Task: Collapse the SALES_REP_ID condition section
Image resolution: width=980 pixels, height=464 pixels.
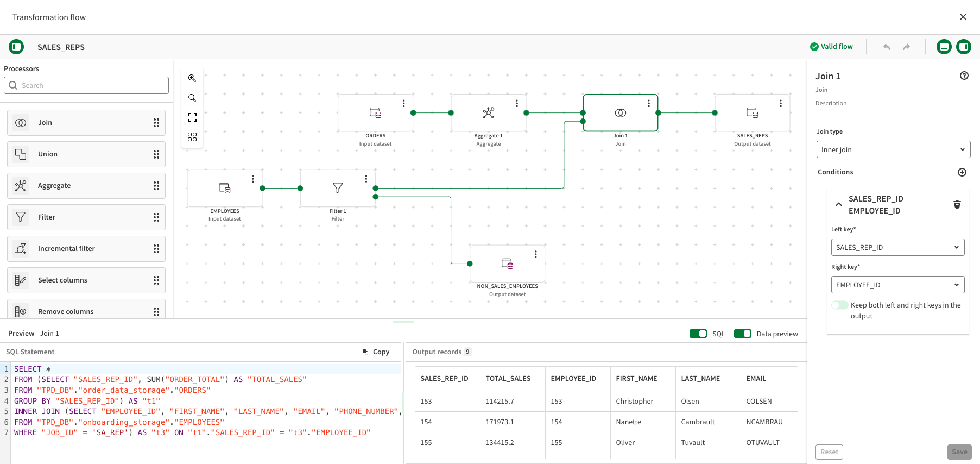Action: pos(839,205)
